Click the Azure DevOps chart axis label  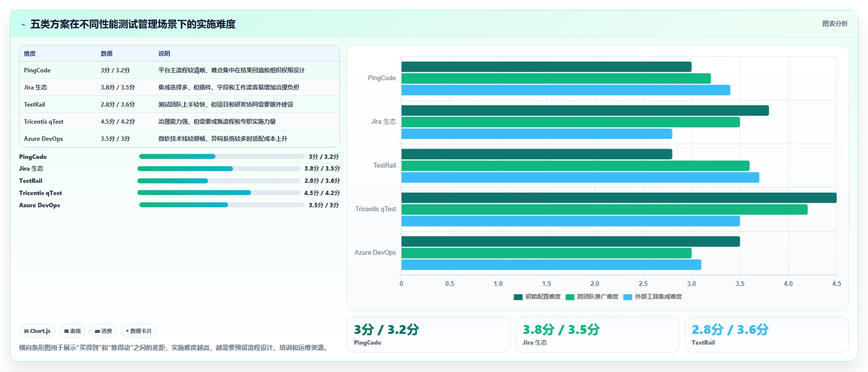coord(375,252)
